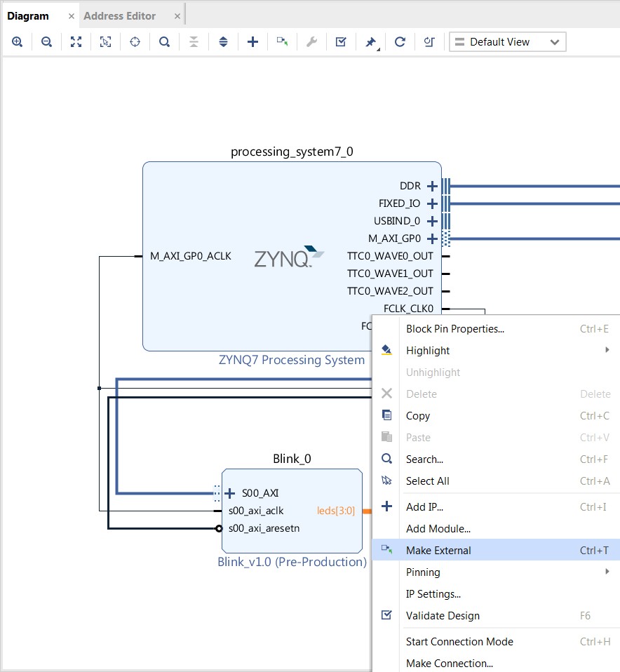Click the Zoom In toolbar icon
The width and height of the screenshot is (620, 672).
click(18, 42)
